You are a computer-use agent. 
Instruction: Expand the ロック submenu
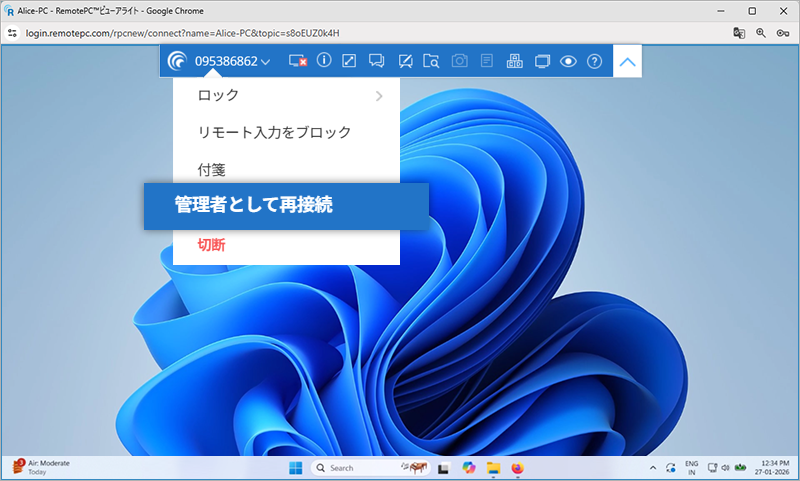tap(286, 95)
